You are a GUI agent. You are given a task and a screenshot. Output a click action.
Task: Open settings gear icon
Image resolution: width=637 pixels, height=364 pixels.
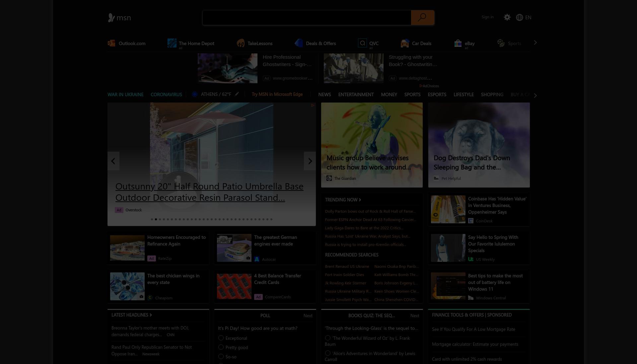click(x=507, y=17)
